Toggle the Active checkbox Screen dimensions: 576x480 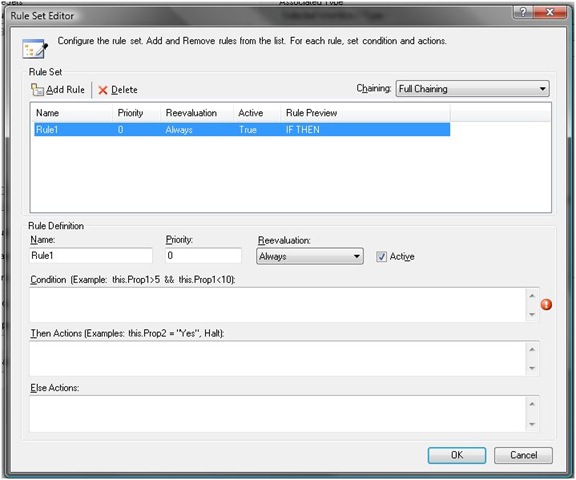point(381,256)
